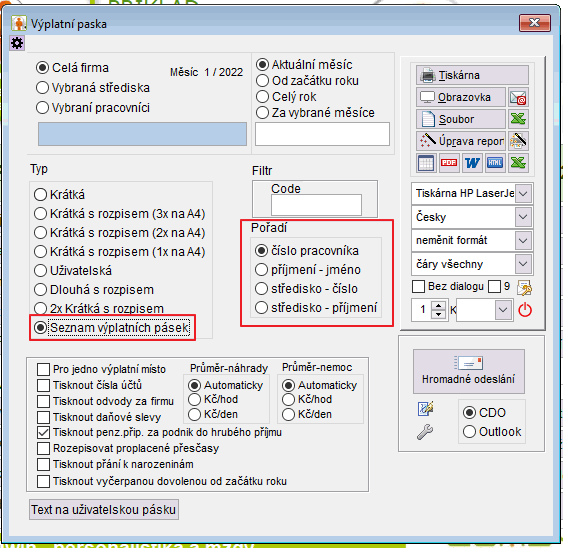
Task: Click the Word export icon
Action: pyautogui.click(x=472, y=163)
